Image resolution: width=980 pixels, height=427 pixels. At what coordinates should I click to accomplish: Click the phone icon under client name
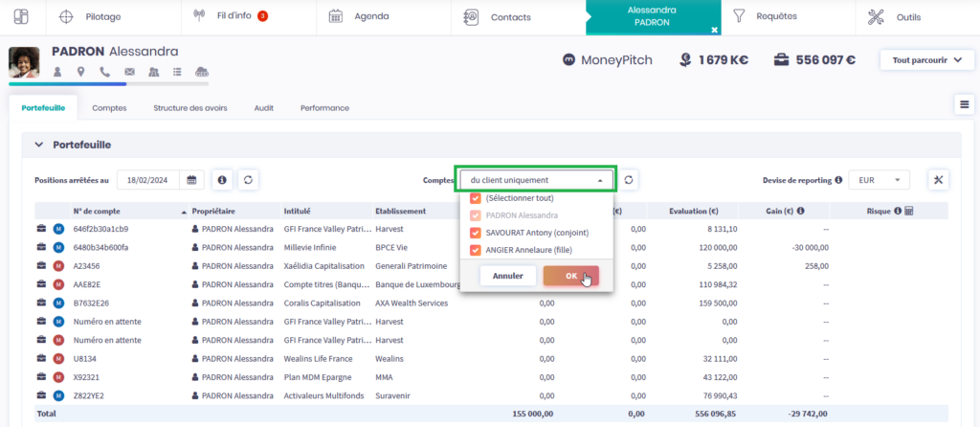(104, 72)
